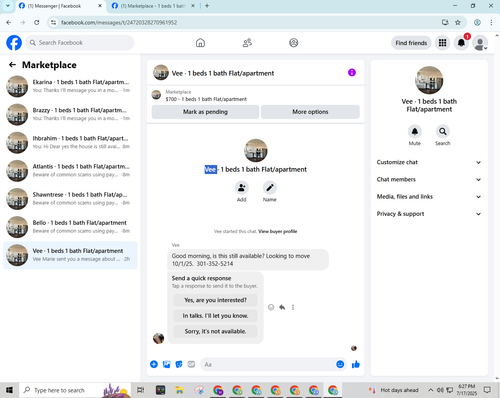Viewport: 500px width, 398px height.
Task: Send 'In talks. I'll let you know.' response
Action: 215,316
